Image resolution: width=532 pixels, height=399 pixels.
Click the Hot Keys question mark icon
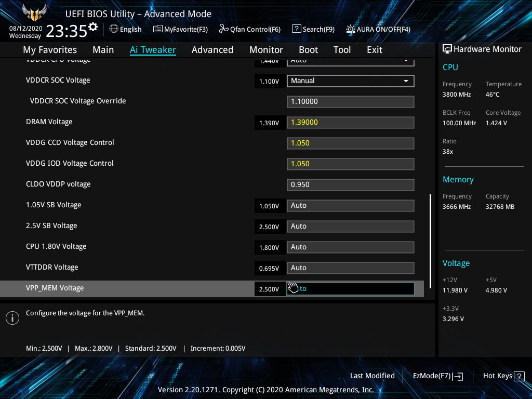[x=519, y=376]
